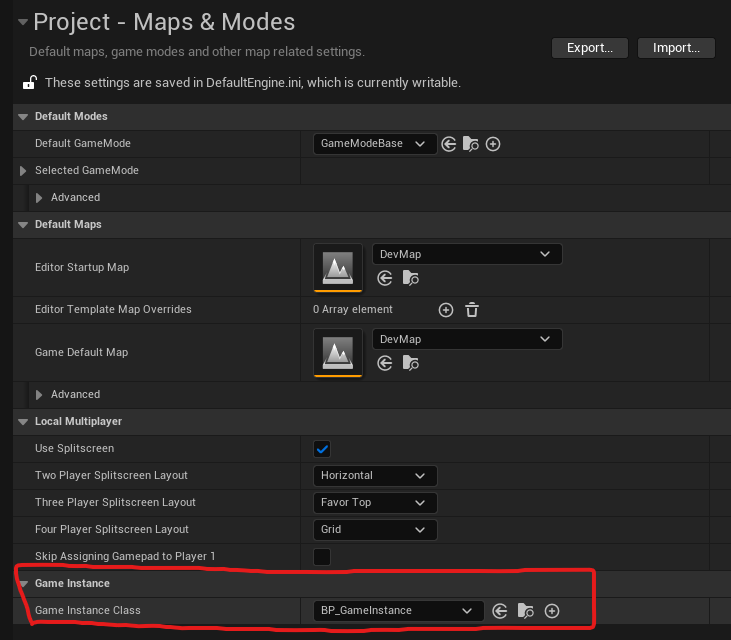Open the Default GameMode dropdown

pos(375,144)
